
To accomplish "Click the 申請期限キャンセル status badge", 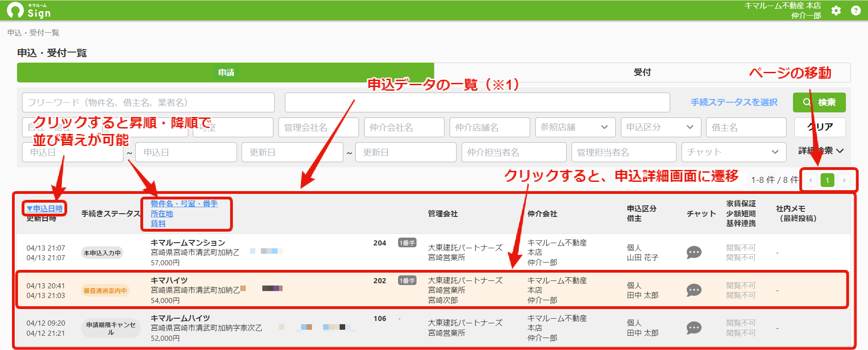I will 111,328.
